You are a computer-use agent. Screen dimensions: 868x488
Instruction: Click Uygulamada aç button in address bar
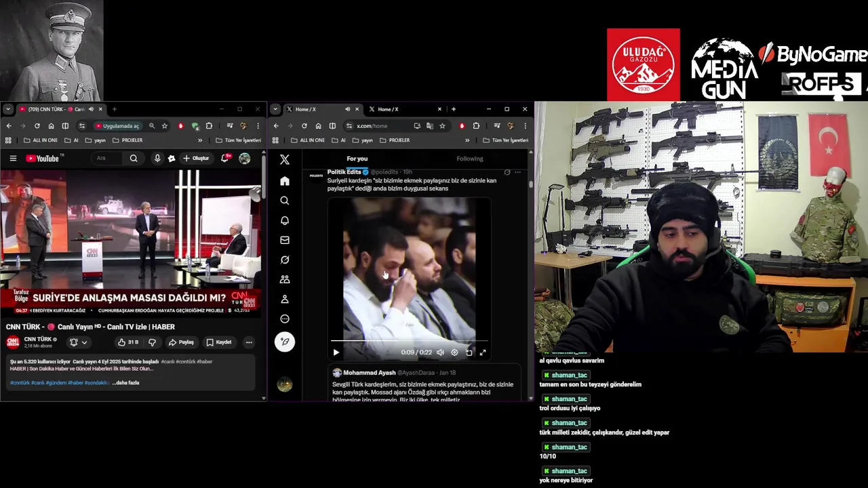[117, 126]
